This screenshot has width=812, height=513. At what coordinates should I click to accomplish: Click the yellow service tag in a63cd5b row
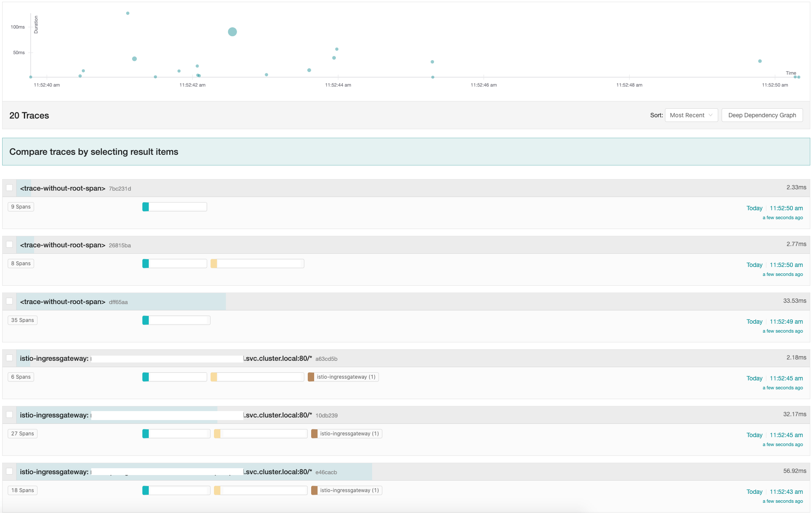point(257,377)
